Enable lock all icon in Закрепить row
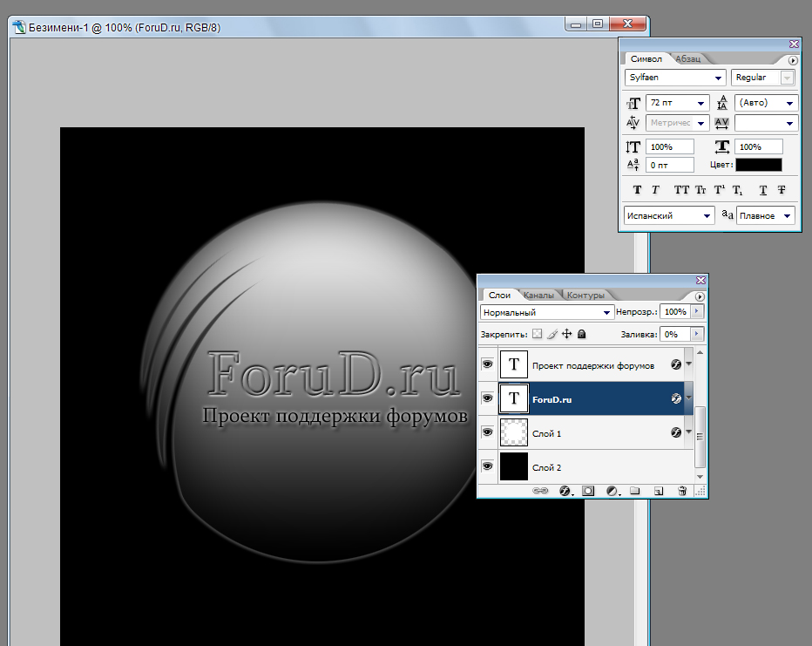 click(x=581, y=334)
